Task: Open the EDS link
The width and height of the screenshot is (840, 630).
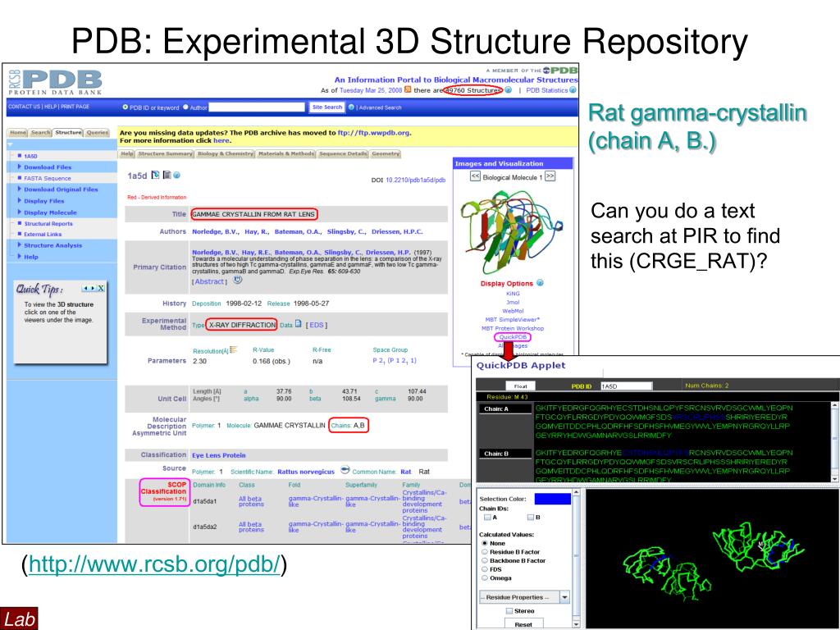Action: [x=316, y=325]
